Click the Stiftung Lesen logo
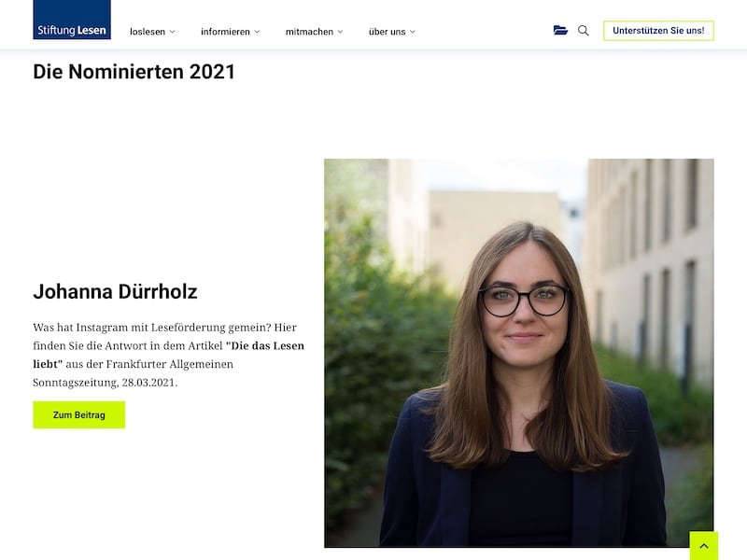747x560 pixels. 72,21
